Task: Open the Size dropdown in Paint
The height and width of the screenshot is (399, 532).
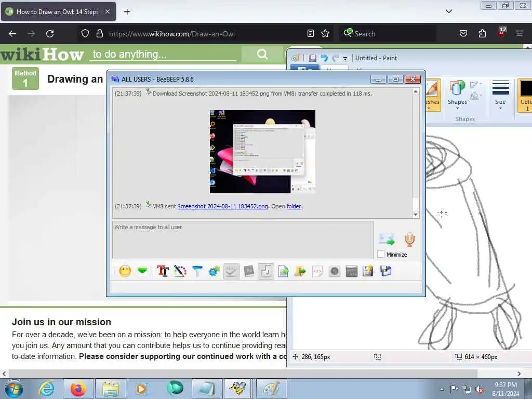Action: [x=500, y=96]
